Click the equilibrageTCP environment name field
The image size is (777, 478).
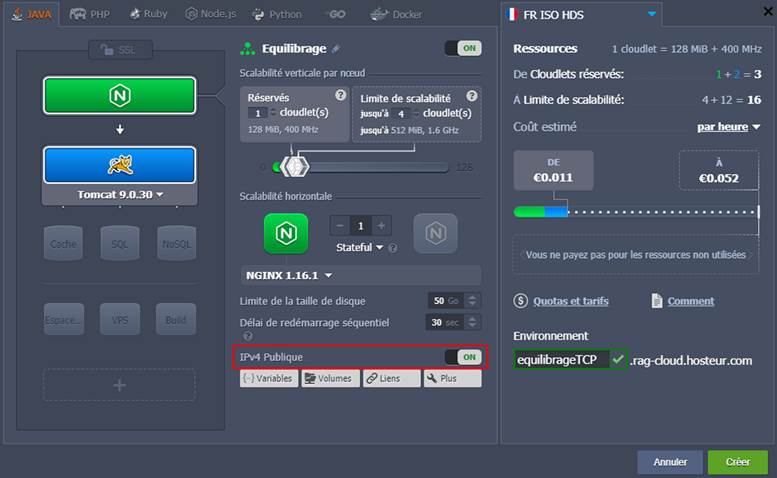click(x=560, y=360)
